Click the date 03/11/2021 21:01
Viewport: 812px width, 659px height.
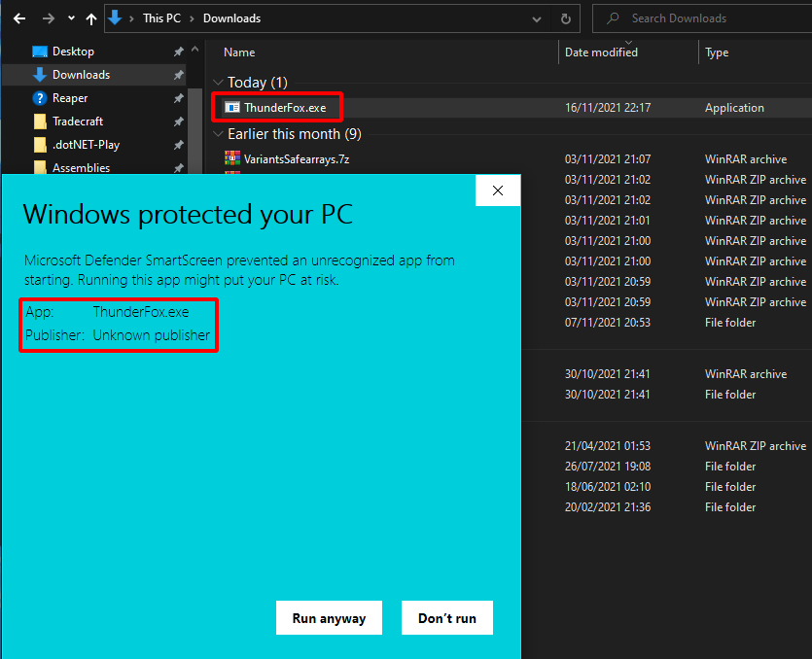tap(608, 221)
